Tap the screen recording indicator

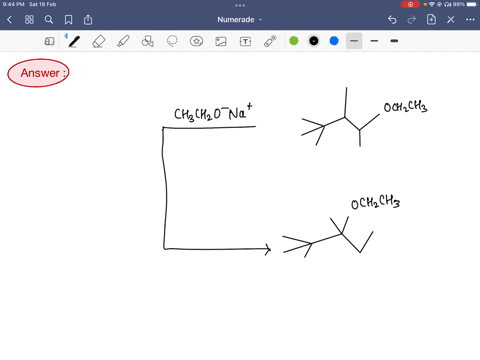410,4
